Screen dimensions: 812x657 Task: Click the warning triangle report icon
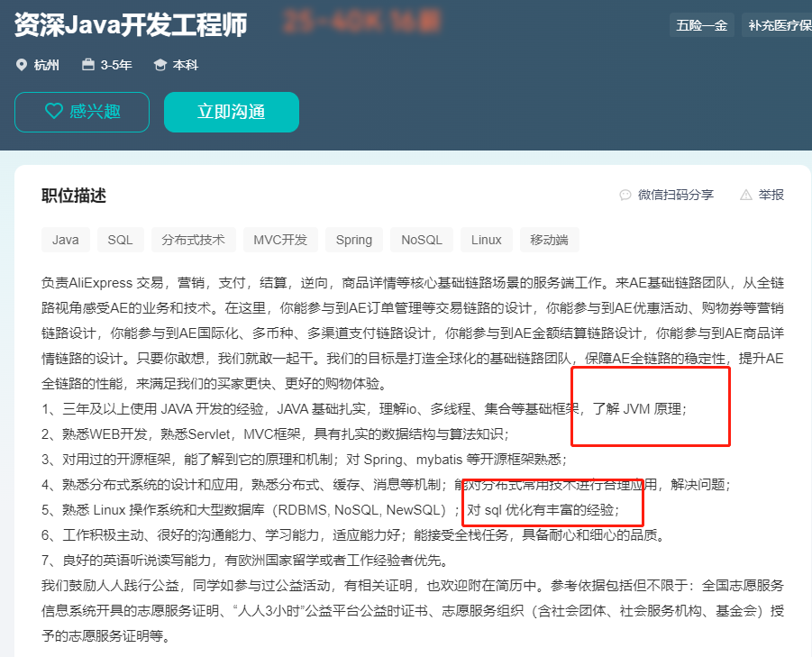(745, 196)
